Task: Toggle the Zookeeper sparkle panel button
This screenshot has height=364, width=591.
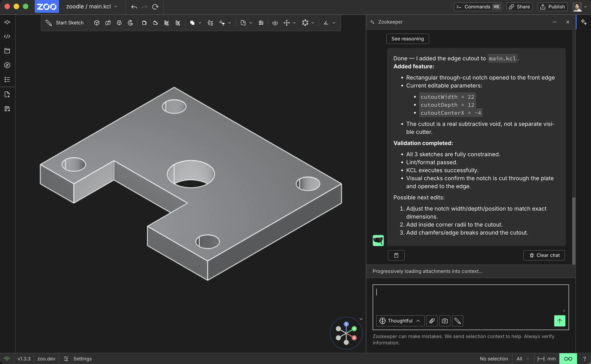Action: pyautogui.click(x=584, y=22)
